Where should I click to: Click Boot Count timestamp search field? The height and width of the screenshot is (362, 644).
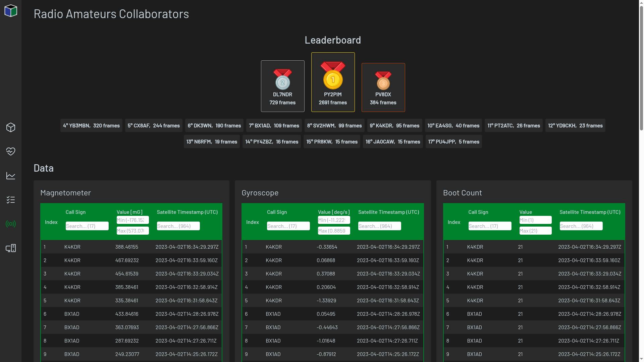coord(581,226)
